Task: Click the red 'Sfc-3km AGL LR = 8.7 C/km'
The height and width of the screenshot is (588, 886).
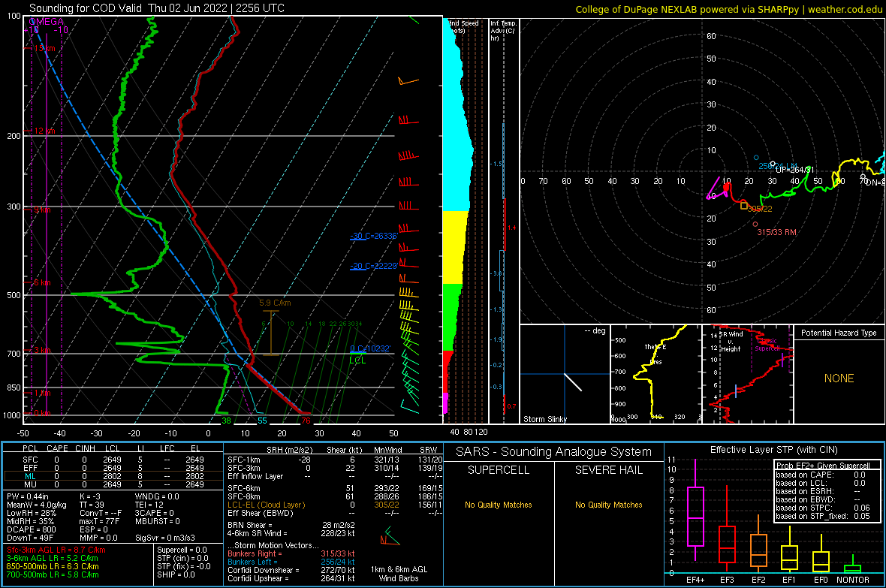Action: point(56,550)
